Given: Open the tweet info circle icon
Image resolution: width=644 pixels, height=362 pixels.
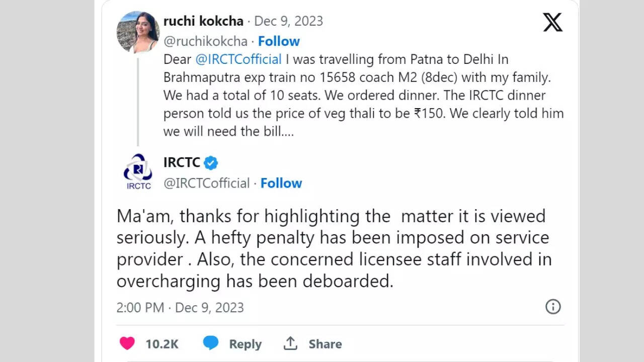Looking at the screenshot, I should [x=553, y=307].
